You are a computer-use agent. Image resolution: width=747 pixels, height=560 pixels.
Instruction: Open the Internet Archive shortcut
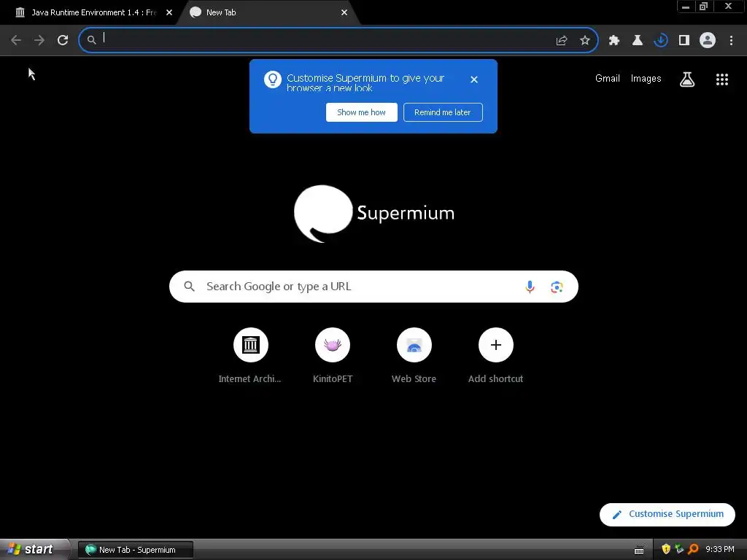point(251,356)
